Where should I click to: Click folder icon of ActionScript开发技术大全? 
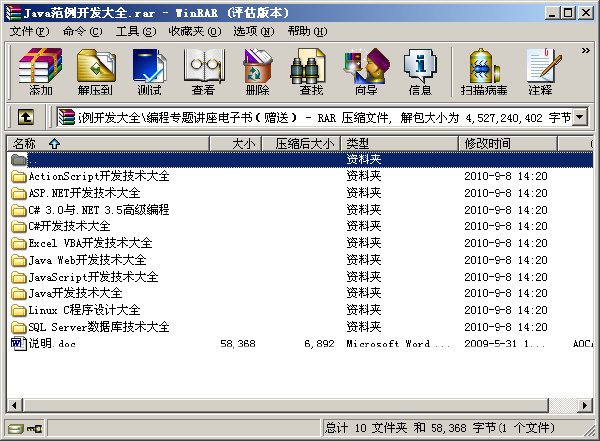[x=18, y=176]
